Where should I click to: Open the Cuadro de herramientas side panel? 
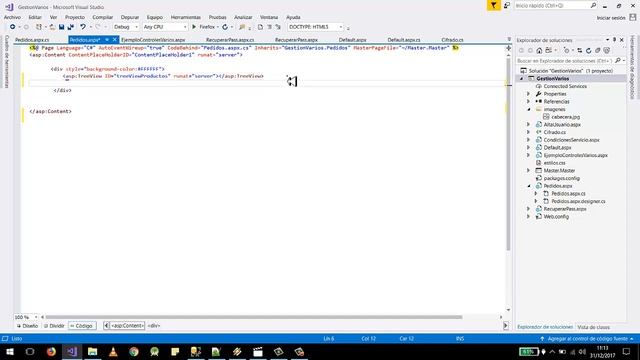7,61
